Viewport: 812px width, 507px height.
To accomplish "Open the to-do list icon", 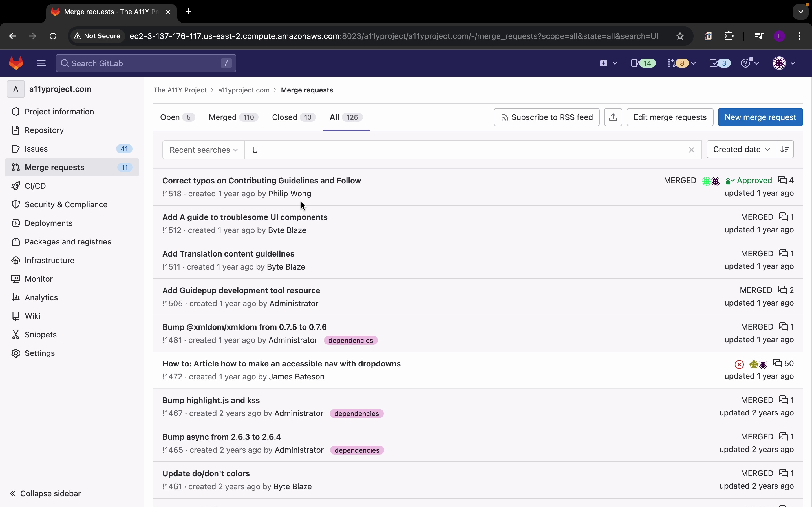I will 720,63.
